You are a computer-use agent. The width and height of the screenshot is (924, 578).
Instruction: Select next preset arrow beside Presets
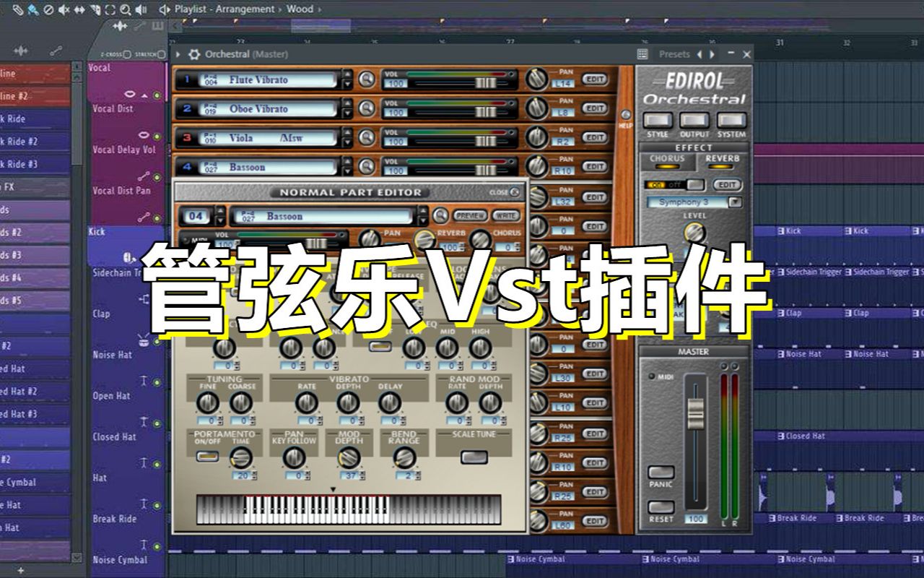[712, 54]
